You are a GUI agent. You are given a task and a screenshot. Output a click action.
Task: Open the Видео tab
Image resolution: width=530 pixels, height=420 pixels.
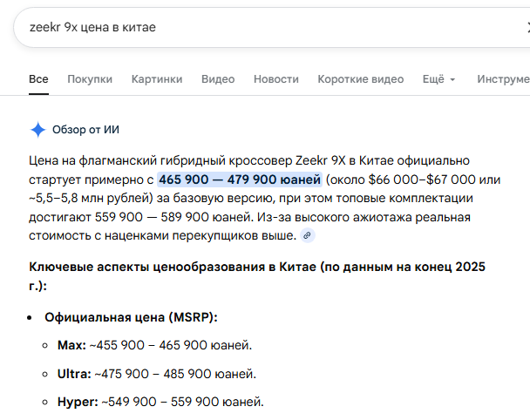click(218, 79)
